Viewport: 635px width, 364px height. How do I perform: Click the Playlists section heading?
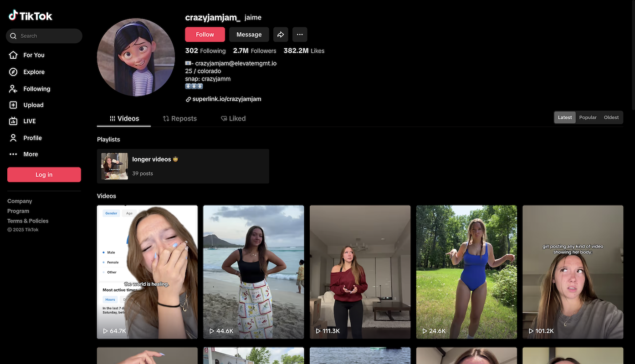[108, 139]
